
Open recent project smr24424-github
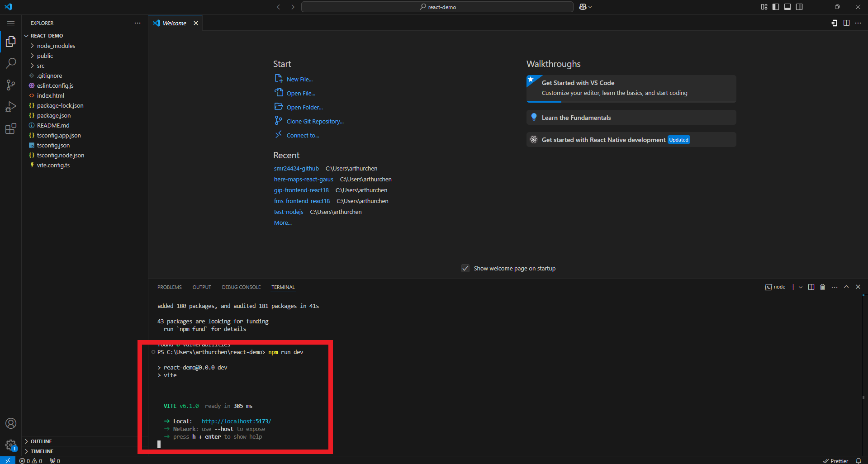(x=296, y=168)
